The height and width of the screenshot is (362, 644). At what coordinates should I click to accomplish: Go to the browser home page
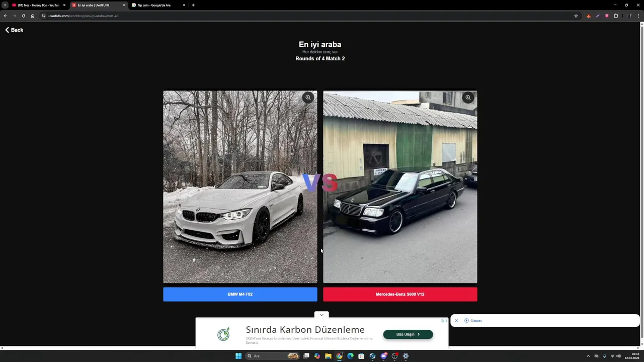(x=33, y=16)
